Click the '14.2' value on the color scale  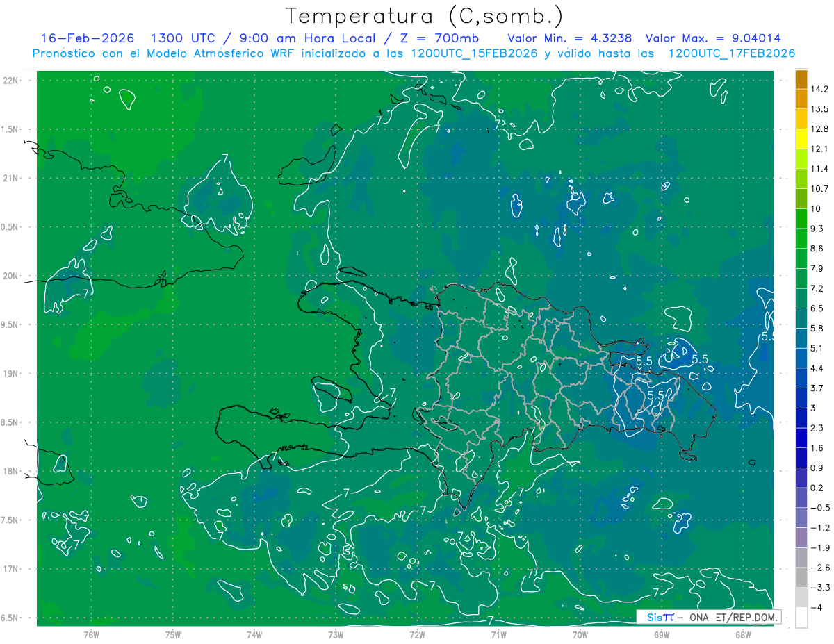click(x=819, y=89)
